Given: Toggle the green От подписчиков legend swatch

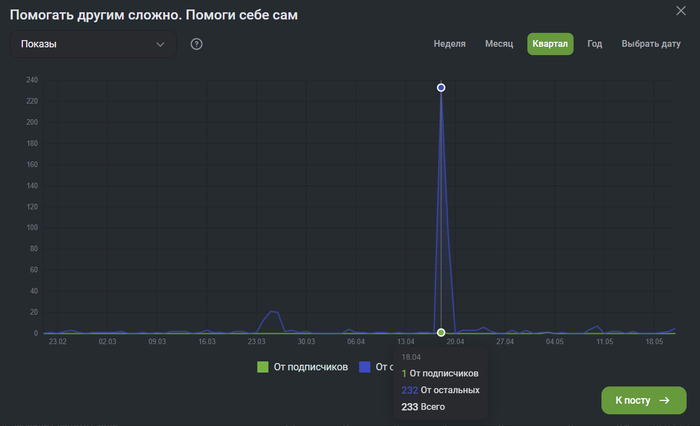Looking at the screenshot, I should pos(263,367).
